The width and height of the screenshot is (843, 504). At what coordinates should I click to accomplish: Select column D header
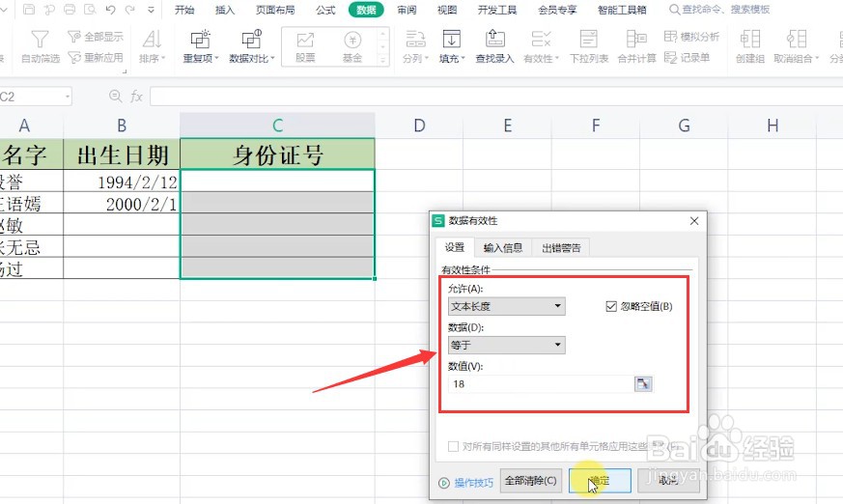[419, 126]
